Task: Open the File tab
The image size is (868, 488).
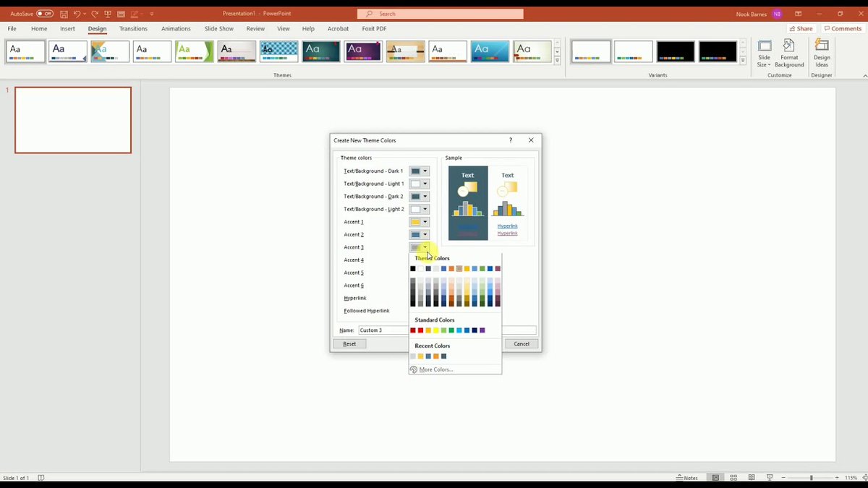Action: (12, 29)
